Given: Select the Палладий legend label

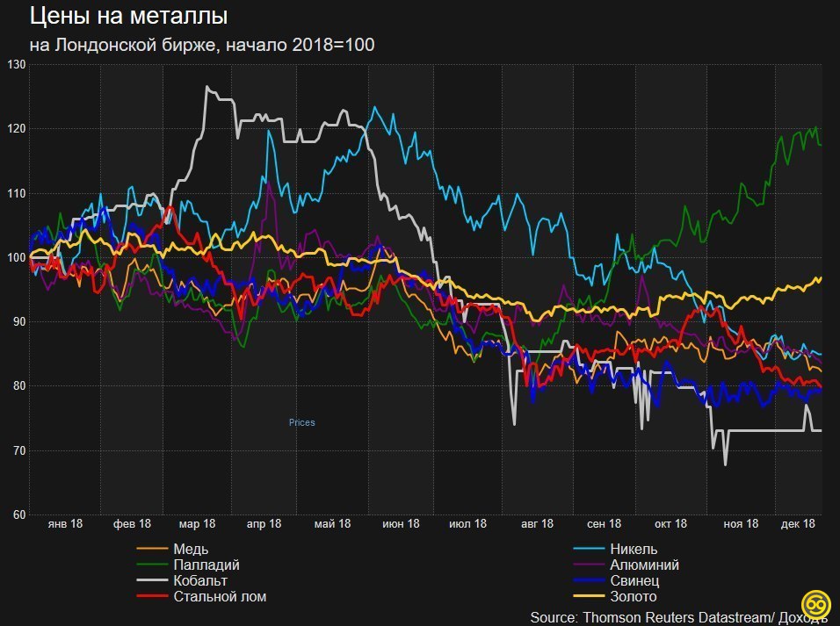Looking at the screenshot, I should [x=206, y=565].
